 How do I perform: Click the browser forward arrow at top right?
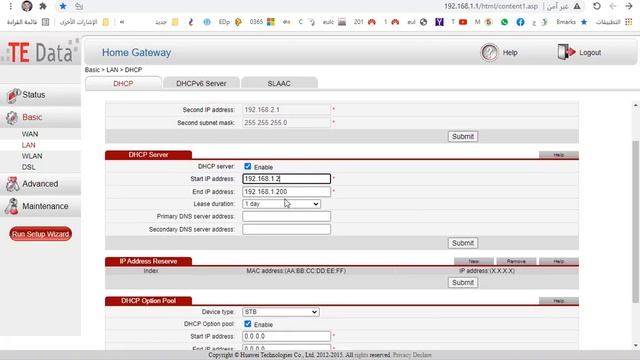629,6
